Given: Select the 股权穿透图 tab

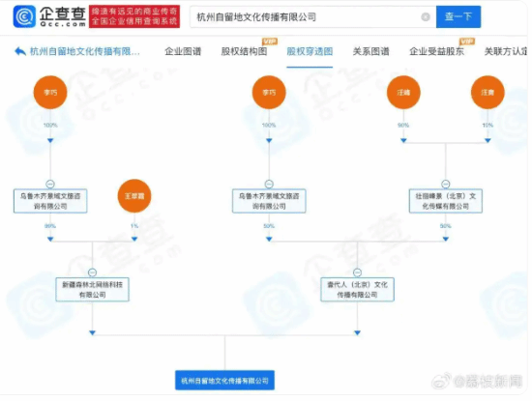Looking at the screenshot, I should [x=310, y=51].
